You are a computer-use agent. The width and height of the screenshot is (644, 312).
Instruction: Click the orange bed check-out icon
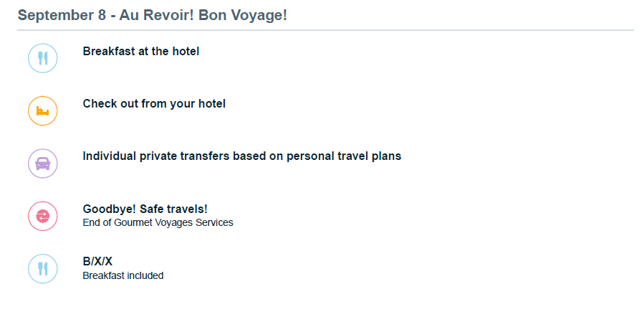pyautogui.click(x=42, y=111)
